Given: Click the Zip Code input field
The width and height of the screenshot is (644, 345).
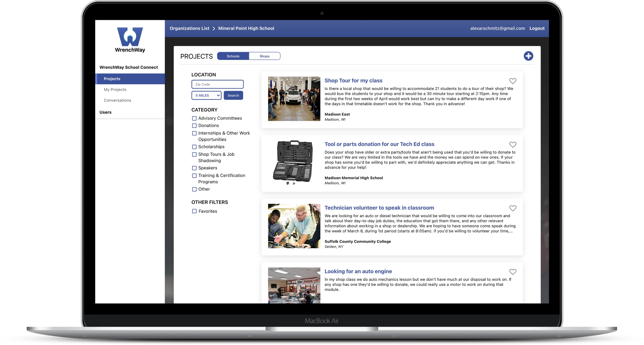Looking at the screenshot, I should (217, 84).
